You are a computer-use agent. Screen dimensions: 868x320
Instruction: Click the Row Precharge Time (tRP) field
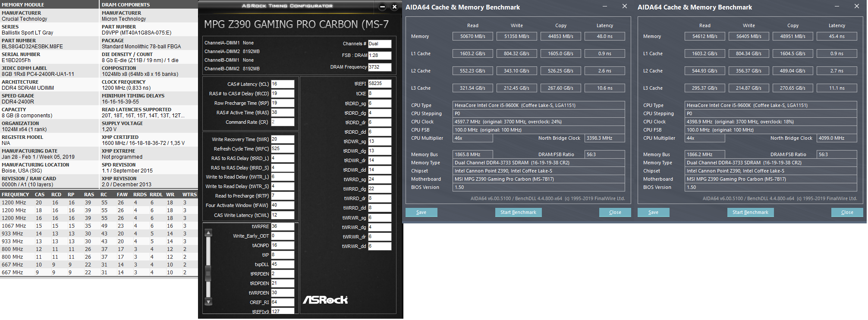coord(283,103)
